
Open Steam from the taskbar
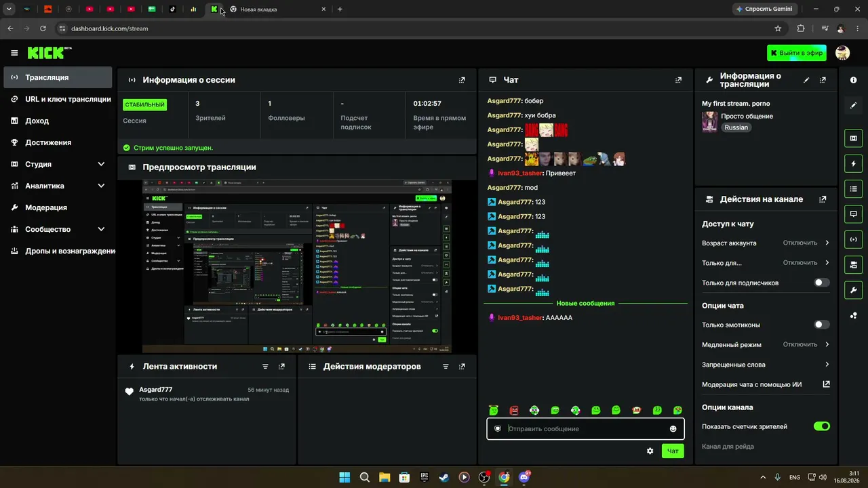point(444,477)
